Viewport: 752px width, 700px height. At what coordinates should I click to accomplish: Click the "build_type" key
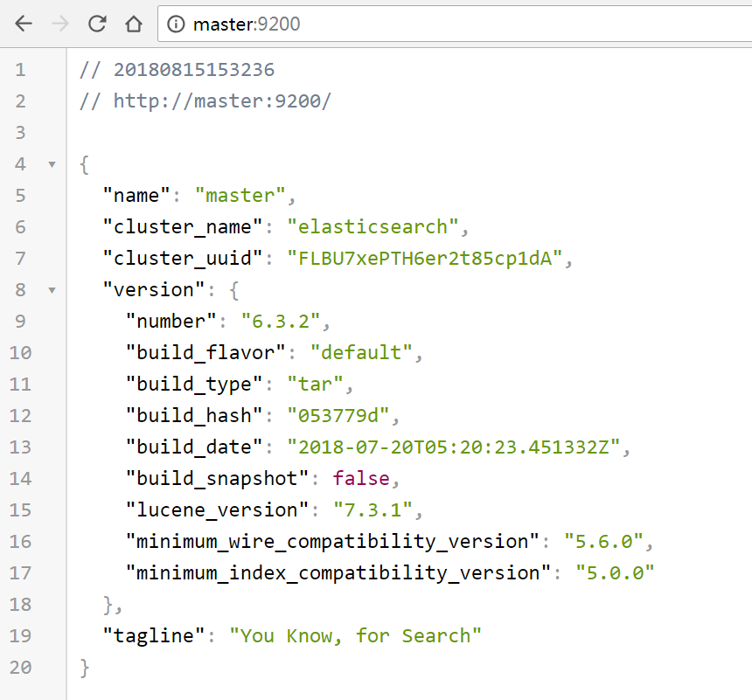(194, 385)
